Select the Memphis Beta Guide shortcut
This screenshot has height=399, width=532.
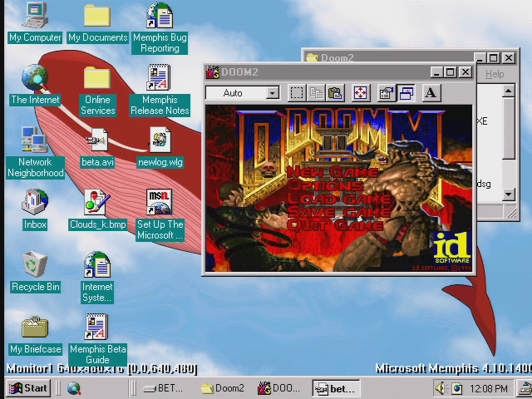[x=97, y=339]
